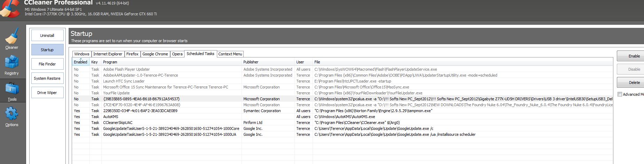The width and height of the screenshot is (644, 164).
Task: Select the Tools toolbox icon
Action: [x=11, y=89]
